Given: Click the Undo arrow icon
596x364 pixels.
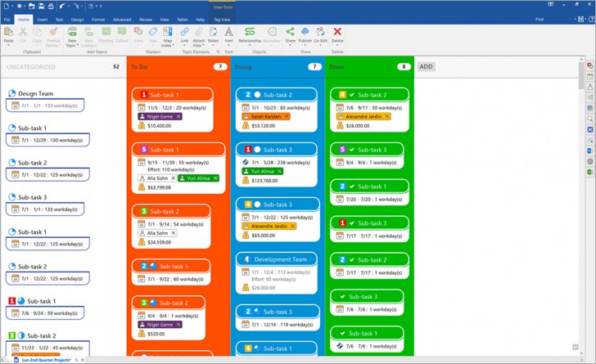Looking at the screenshot, I should pos(62,6).
